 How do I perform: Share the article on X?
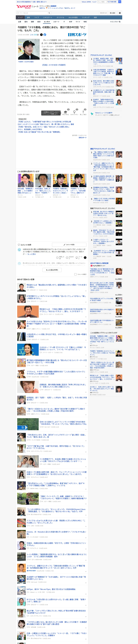click(x=41, y=35)
